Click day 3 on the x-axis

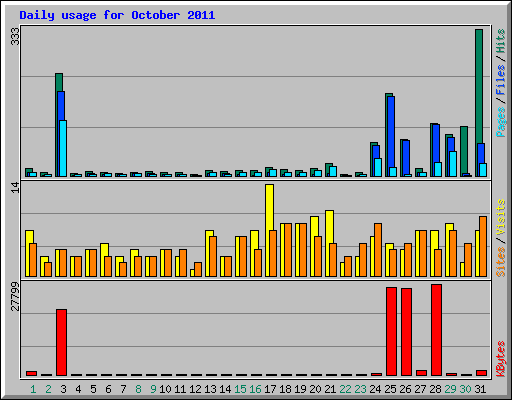coord(63,389)
